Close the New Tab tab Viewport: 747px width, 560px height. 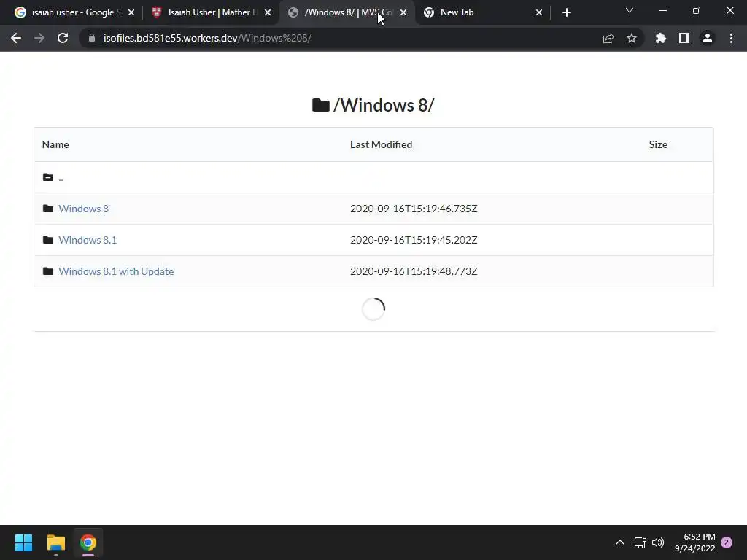tap(539, 12)
